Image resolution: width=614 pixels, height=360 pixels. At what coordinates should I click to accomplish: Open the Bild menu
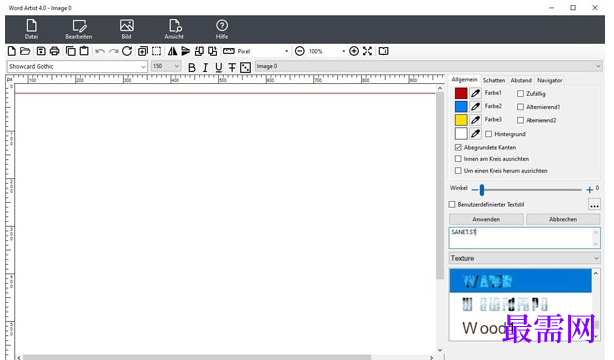[126, 29]
